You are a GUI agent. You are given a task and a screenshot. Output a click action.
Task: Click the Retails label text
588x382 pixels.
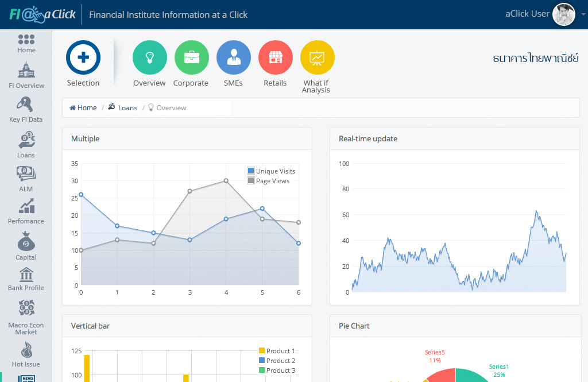275,83
